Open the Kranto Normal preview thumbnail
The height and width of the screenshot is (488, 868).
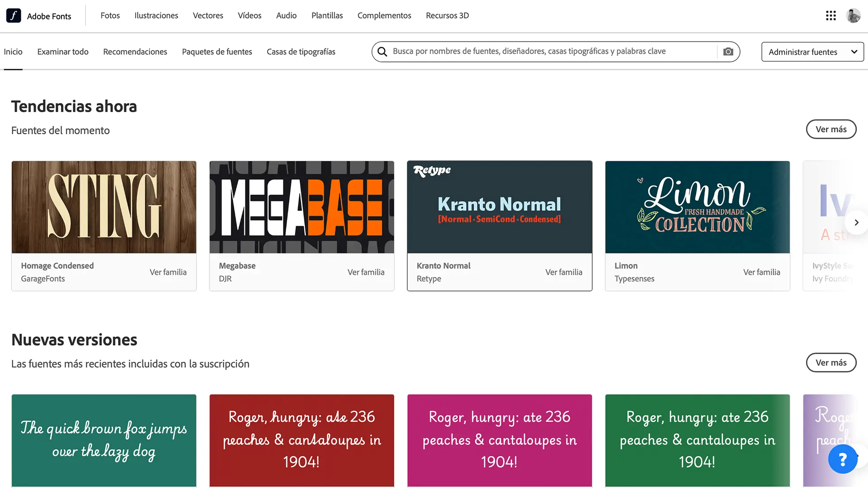coord(500,207)
